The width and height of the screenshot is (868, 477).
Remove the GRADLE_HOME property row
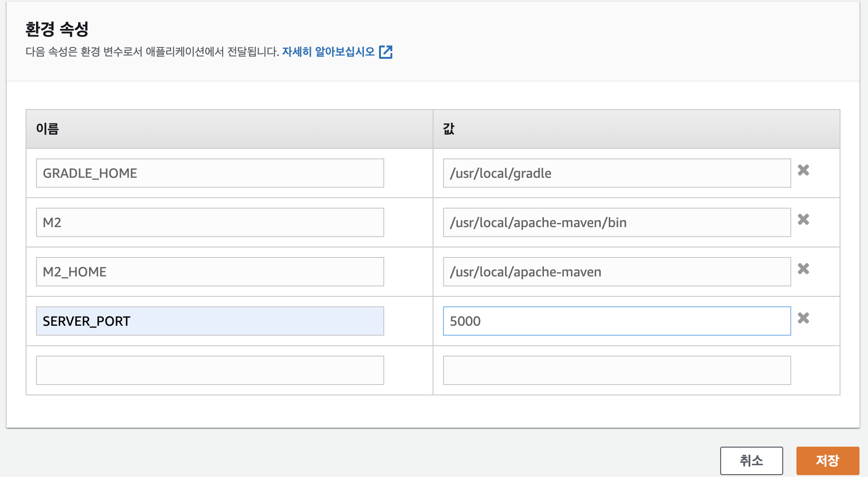click(803, 170)
